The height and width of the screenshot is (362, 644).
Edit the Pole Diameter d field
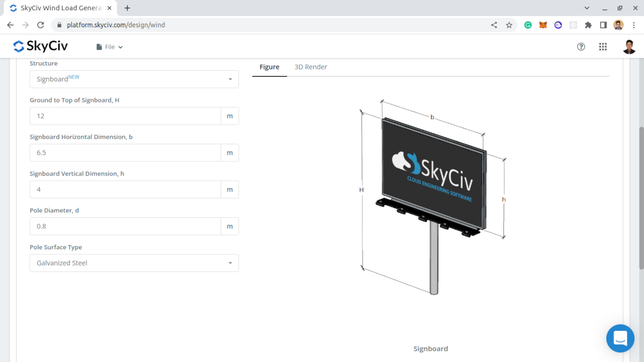click(125, 226)
